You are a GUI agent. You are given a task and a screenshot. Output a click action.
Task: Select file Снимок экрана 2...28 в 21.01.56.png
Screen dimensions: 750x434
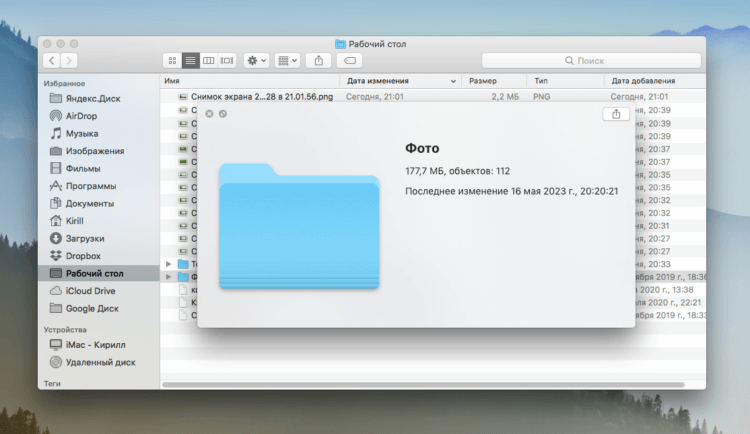(x=262, y=97)
